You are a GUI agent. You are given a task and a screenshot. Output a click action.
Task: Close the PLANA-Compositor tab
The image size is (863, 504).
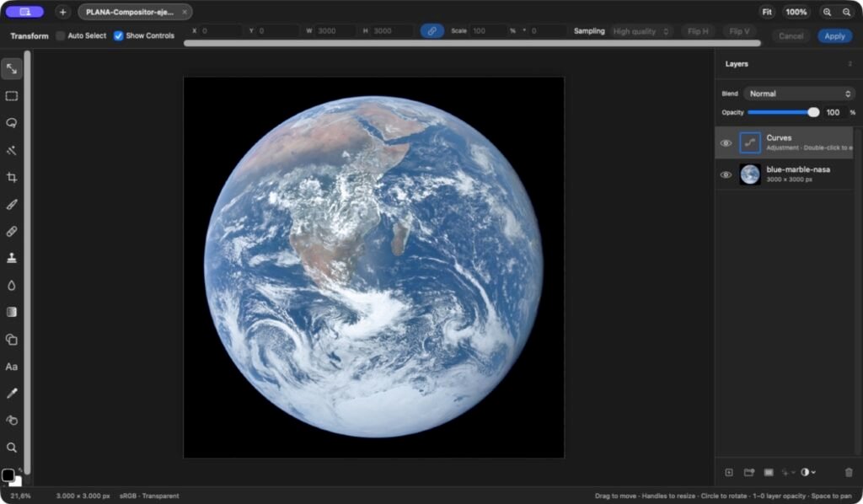point(185,12)
